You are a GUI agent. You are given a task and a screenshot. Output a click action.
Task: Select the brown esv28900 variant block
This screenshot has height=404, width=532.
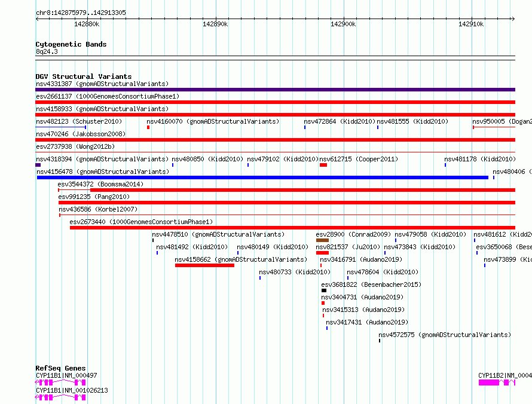322,240
